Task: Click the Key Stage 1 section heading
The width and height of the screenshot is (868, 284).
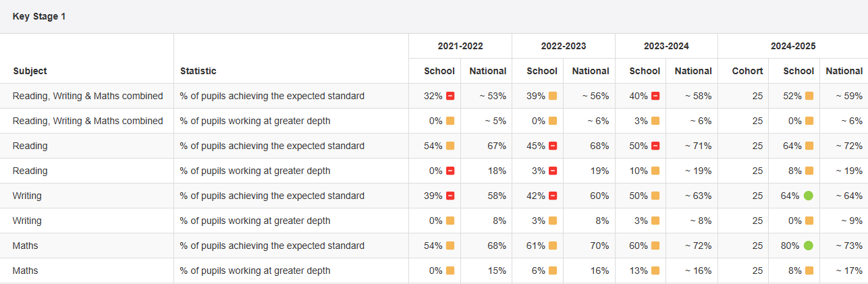Action: (x=39, y=16)
